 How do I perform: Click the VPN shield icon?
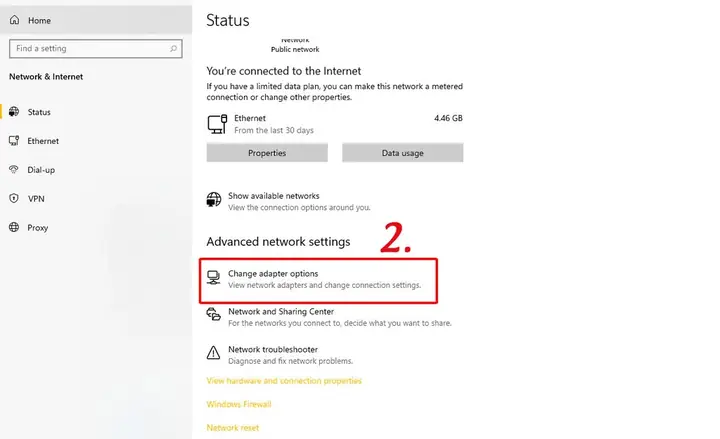point(14,198)
